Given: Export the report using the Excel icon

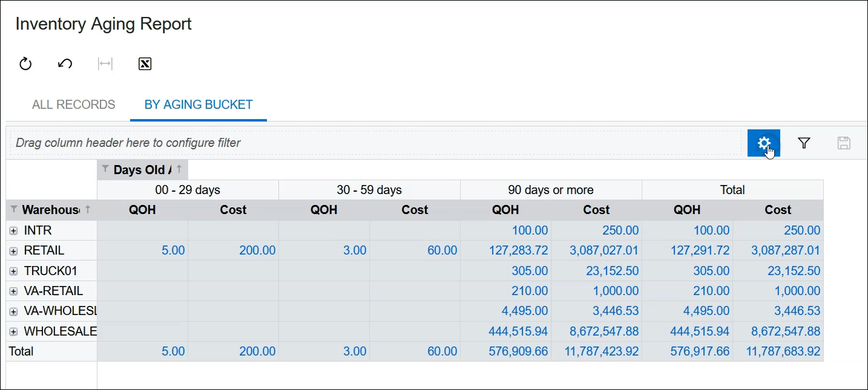Looking at the screenshot, I should [145, 63].
